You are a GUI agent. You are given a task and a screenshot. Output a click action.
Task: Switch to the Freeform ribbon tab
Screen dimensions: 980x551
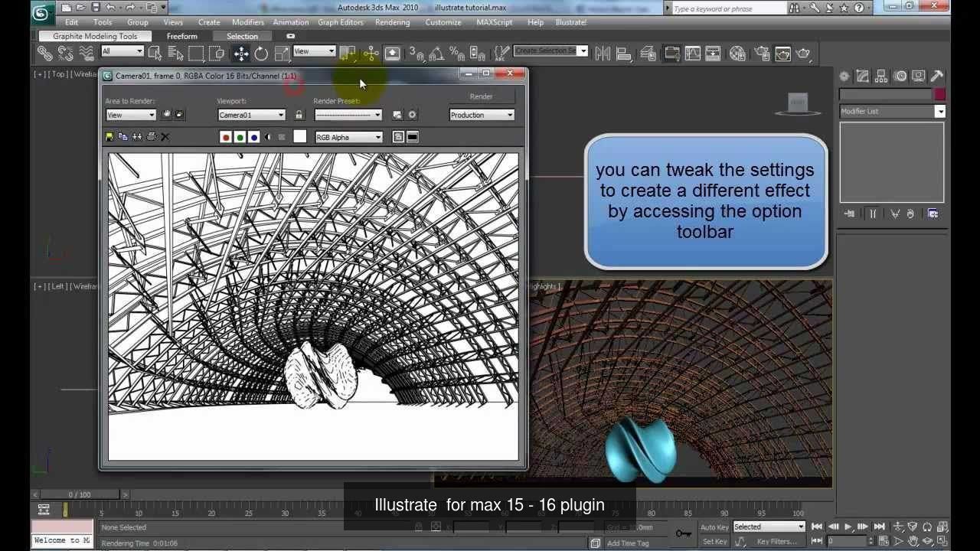pos(181,36)
